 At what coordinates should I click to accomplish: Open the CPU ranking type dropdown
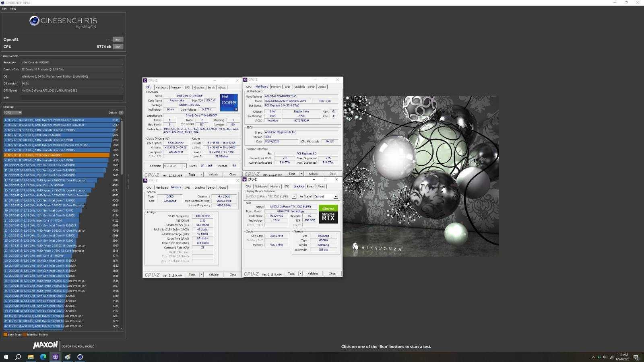pyautogui.click(x=12, y=113)
